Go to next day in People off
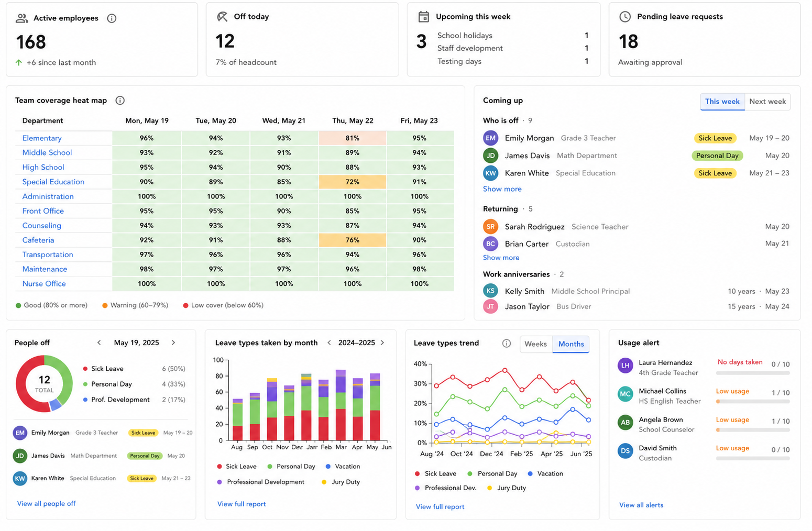The width and height of the screenshot is (812, 531). [173, 342]
